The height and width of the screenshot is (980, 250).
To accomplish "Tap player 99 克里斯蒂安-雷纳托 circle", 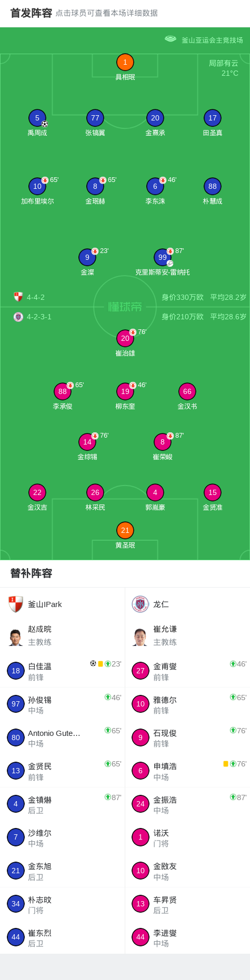I will pos(162,257).
